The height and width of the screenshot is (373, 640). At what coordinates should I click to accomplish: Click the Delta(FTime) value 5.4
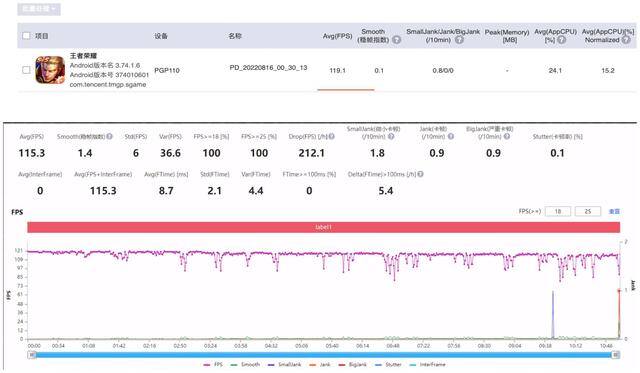point(386,191)
